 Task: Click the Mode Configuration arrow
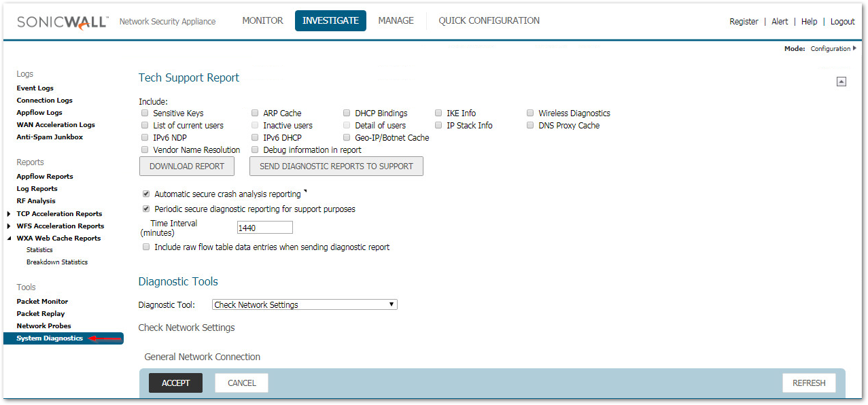(854, 48)
